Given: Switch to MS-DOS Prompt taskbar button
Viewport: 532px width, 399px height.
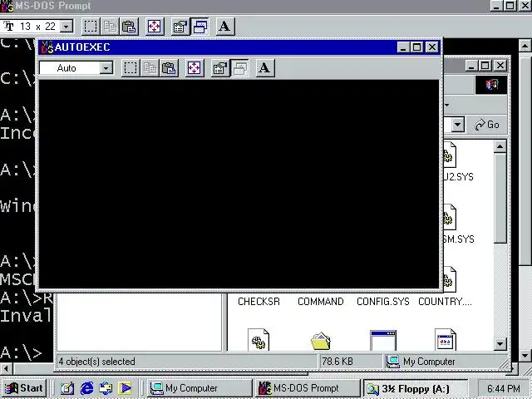Looking at the screenshot, I should [x=308, y=388].
